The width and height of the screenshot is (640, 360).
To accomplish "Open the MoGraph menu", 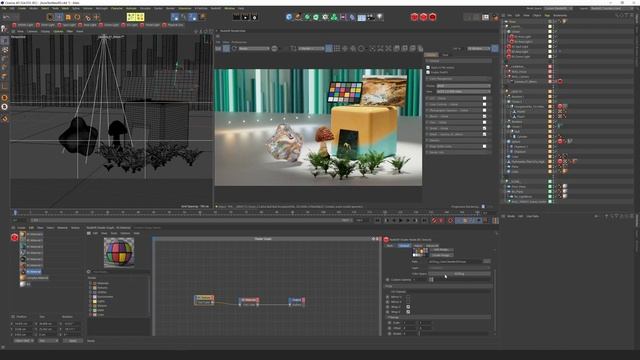I will pos(102,8).
